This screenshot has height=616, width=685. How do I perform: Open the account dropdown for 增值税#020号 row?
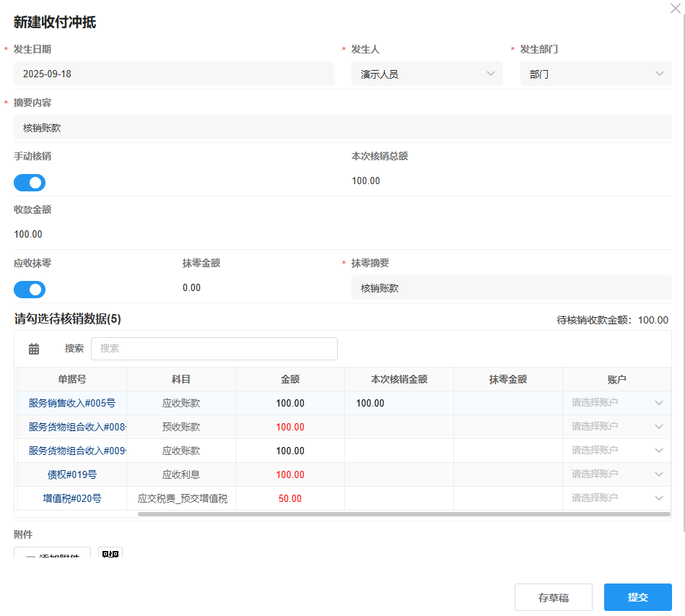coord(658,498)
